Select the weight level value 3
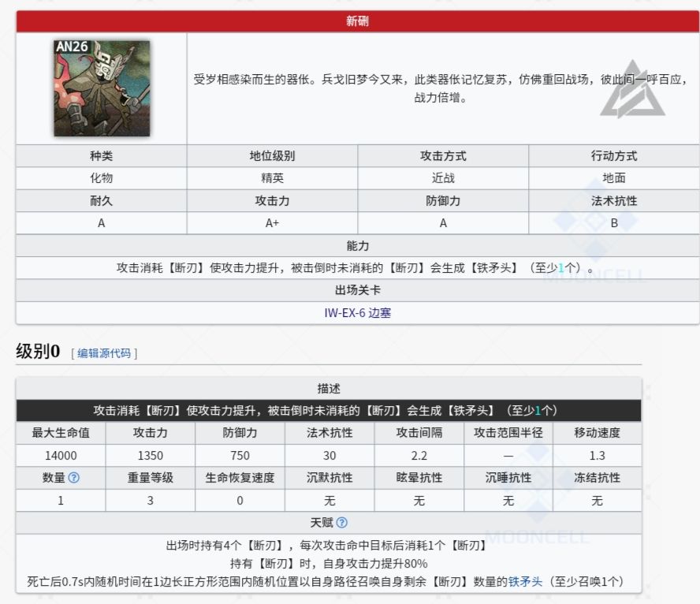 (x=151, y=501)
